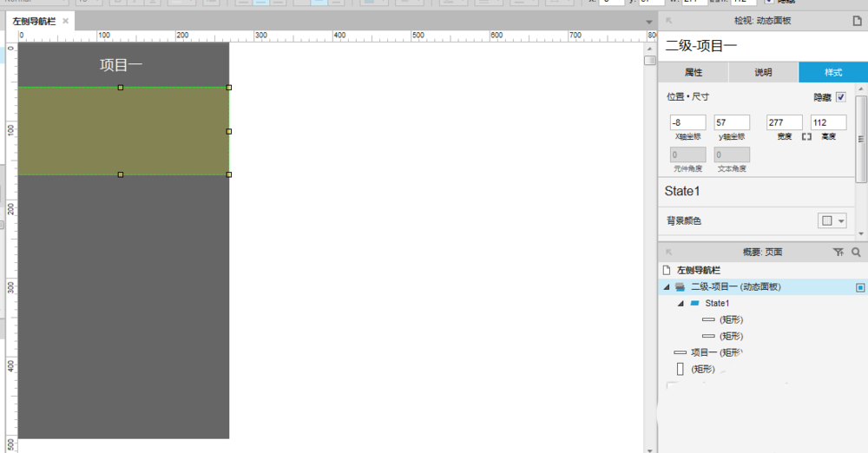Click the 宽度 input field

point(784,122)
